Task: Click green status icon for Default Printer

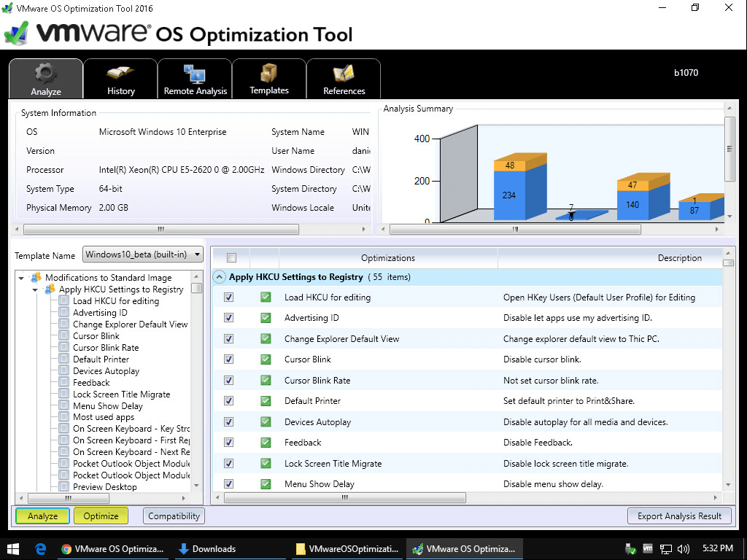Action: (x=266, y=400)
